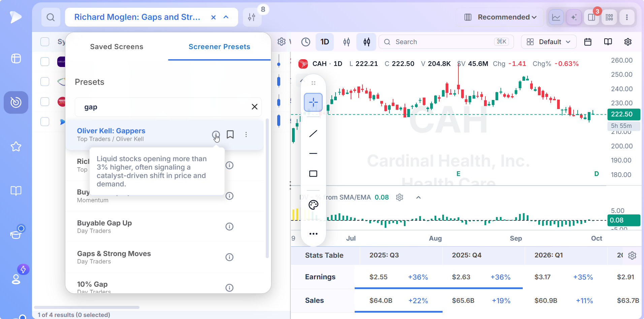Open the calendar icon in chart toolbar

click(588, 42)
